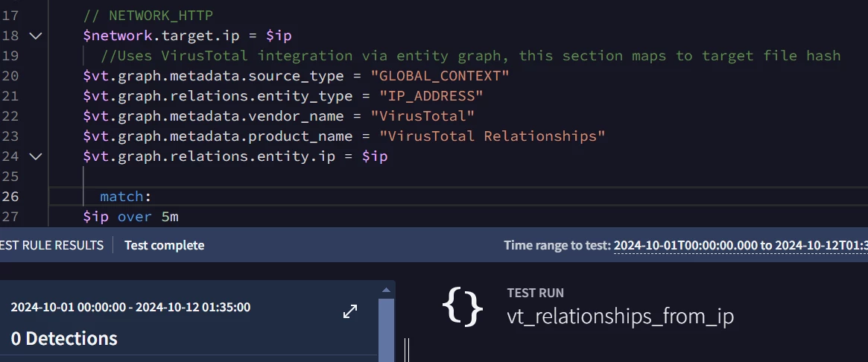Select the 2024-10-01 to 2024-10-12 date range entry
This screenshot has height=362, width=868.
tap(130, 307)
